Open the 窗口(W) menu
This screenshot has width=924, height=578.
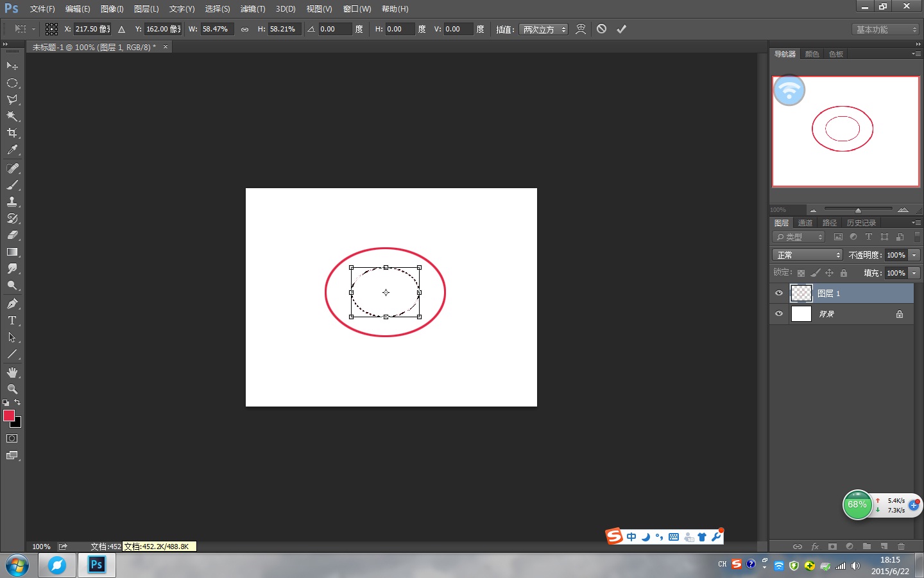[x=357, y=9]
